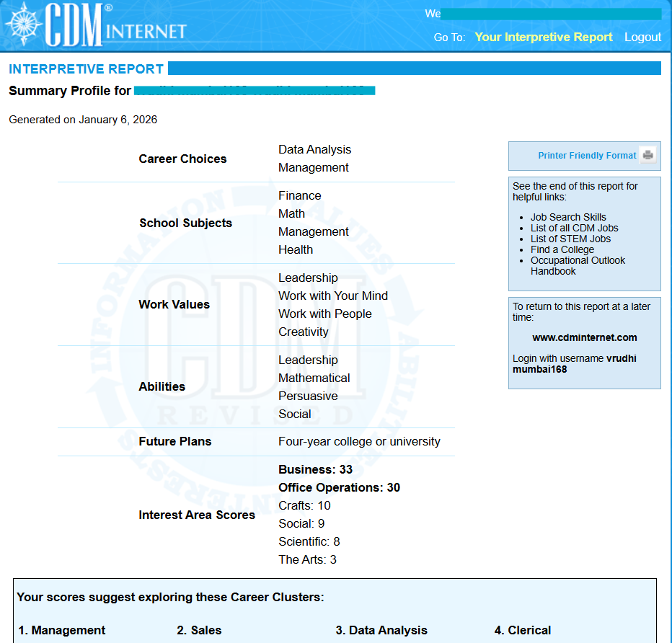Viewport: 672px width, 643px height.
Task: Click the www.cdminternet.com address
Action: click(x=584, y=337)
